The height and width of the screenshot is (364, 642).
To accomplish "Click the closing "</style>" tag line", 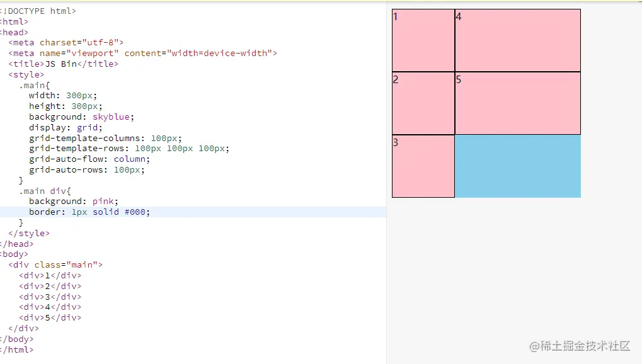I will (x=28, y=234).
